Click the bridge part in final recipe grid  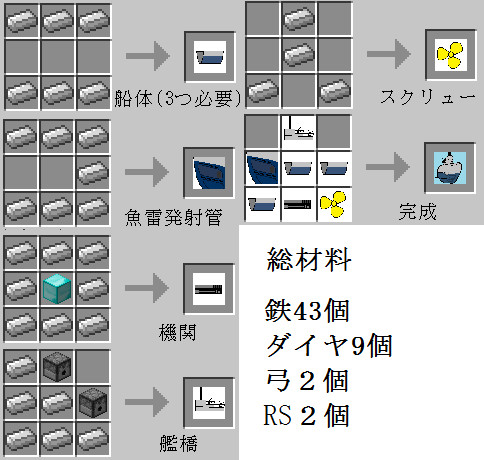298,132
